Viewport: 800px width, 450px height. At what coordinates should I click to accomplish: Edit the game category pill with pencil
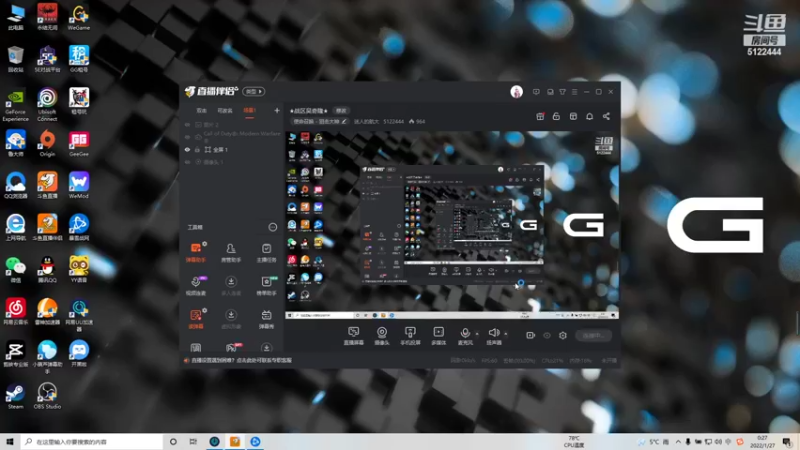tap(320, 121)
